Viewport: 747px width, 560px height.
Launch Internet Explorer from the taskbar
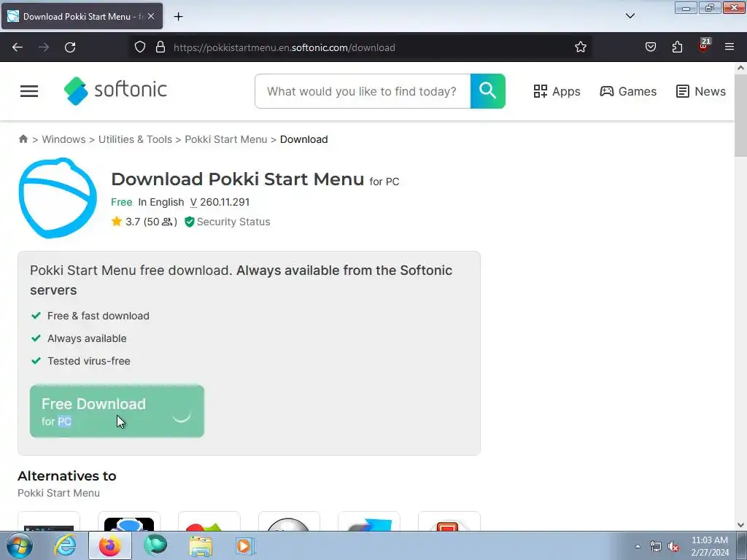pos(64,545)
